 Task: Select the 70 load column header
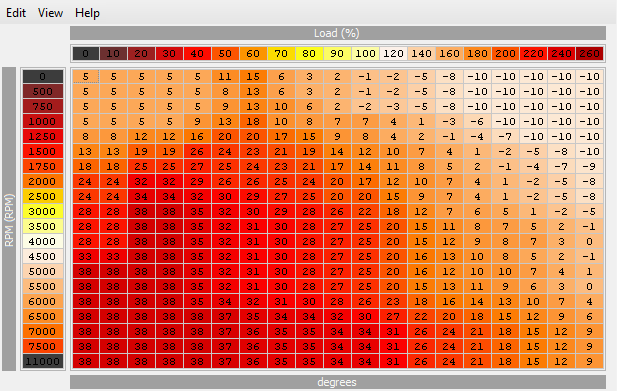281,53
